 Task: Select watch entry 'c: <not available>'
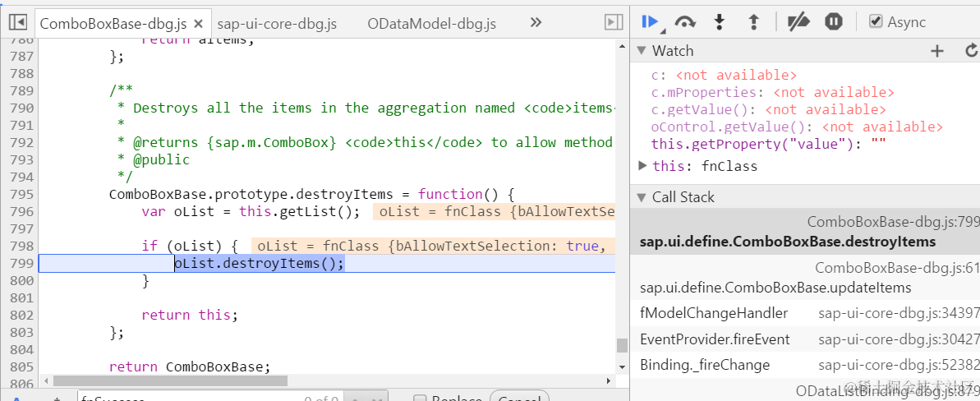[724, 75]
